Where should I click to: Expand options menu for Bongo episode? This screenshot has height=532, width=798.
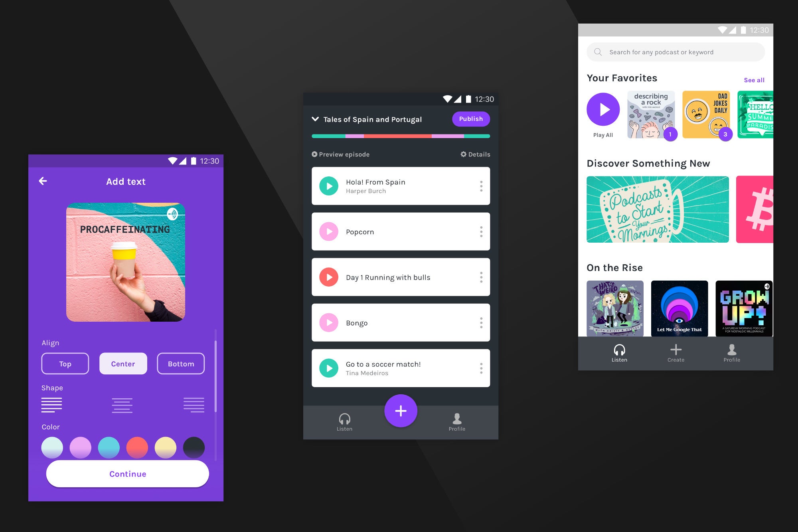[x=481, y=322]
